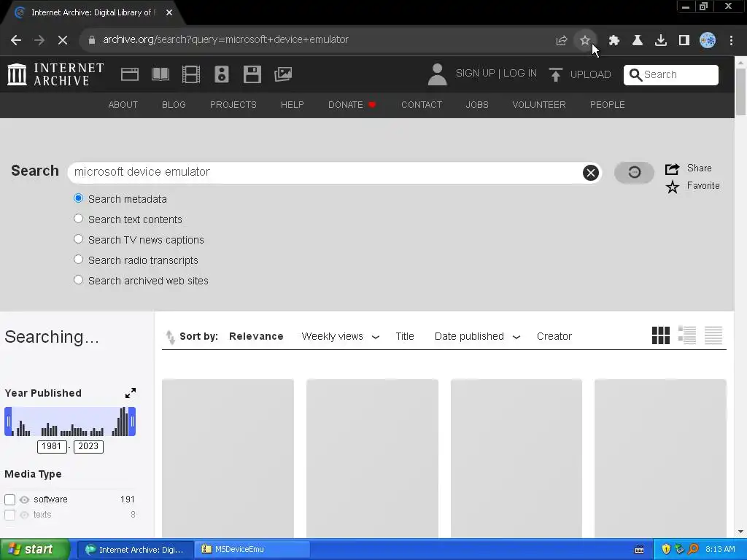Select Search text contents option
Viewport: 747px width, 560px height.
point(78,219)
